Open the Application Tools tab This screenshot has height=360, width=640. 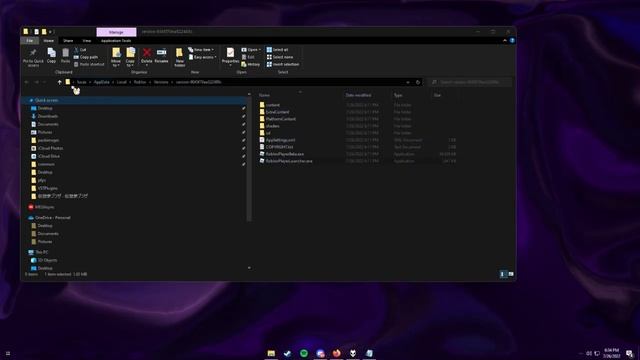(x=116, y=41)
